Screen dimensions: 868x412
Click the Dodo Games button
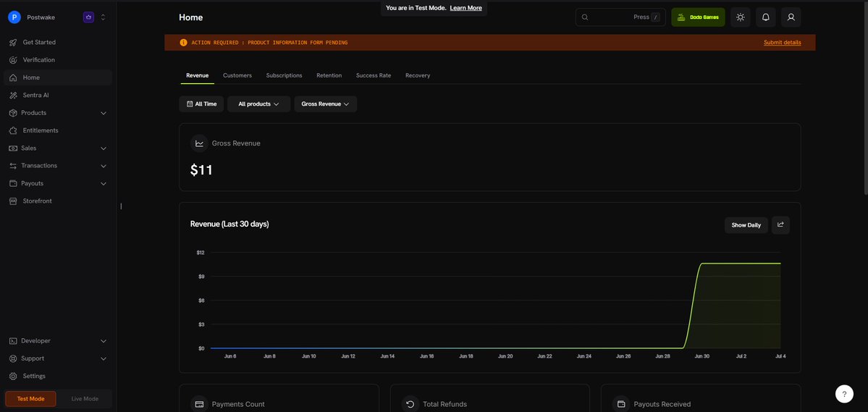coord(698,17)
